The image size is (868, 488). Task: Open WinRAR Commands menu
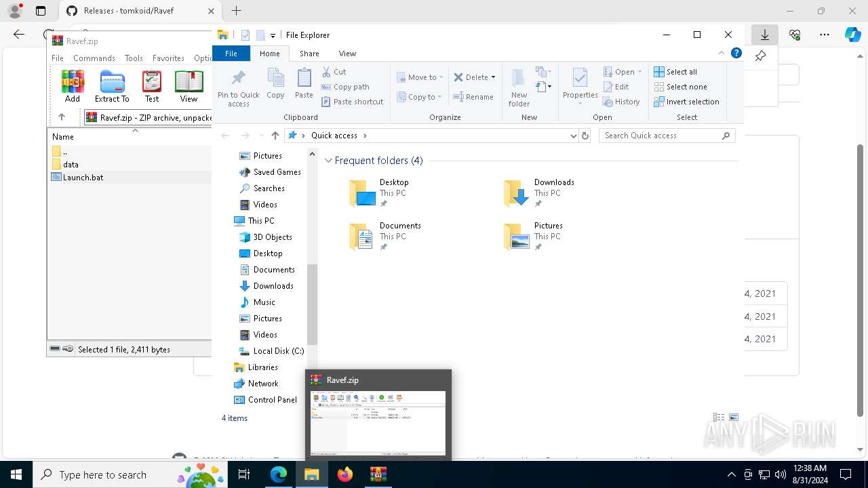tap(94, 58)
